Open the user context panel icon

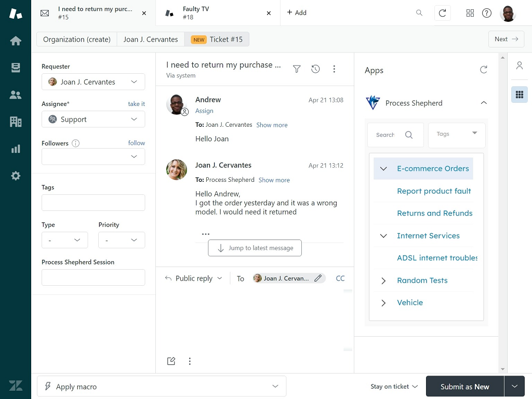519,65
